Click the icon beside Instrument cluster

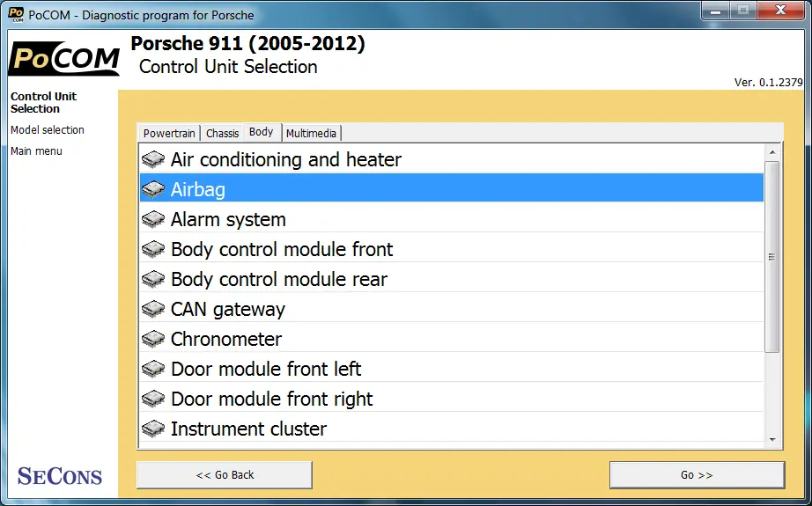coord(153,429)
